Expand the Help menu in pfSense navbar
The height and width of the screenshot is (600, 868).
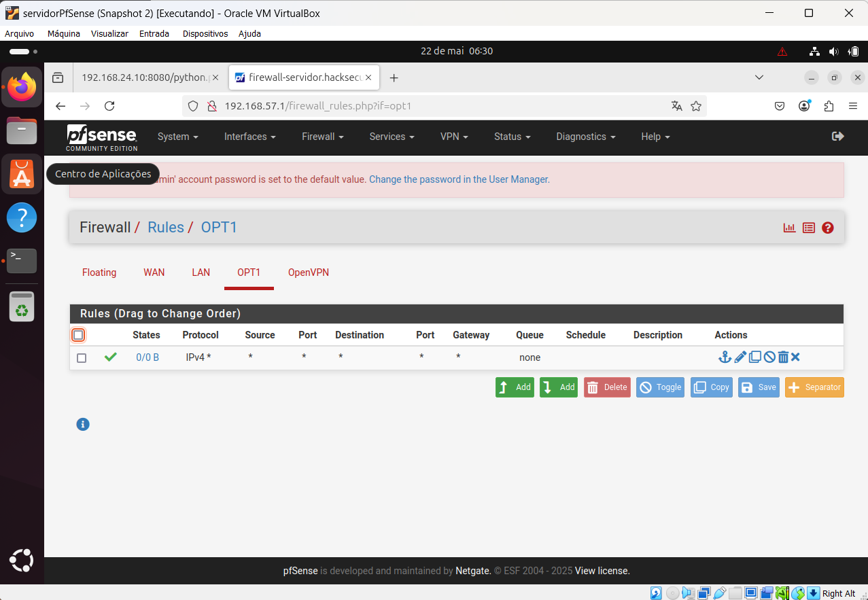pos(655,137)
